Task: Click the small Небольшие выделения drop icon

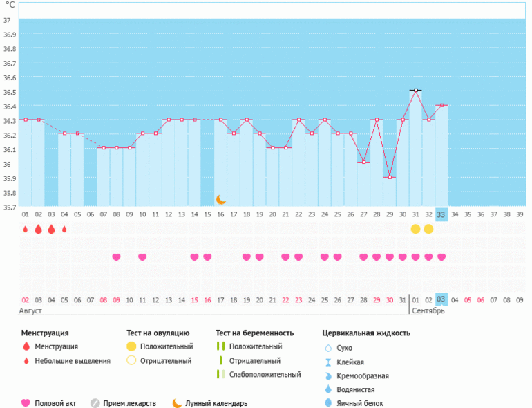Action: (26, 360)
